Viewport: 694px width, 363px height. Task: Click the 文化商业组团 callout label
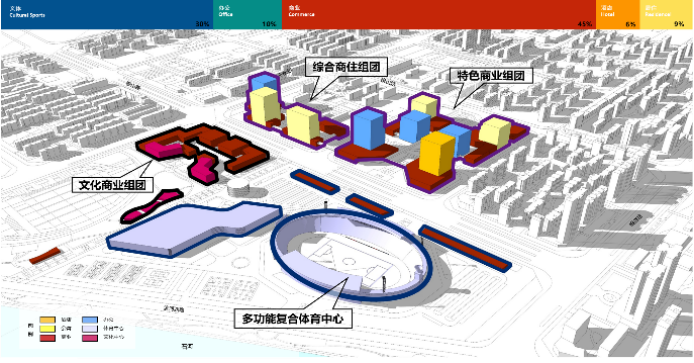tap(112, 184)
